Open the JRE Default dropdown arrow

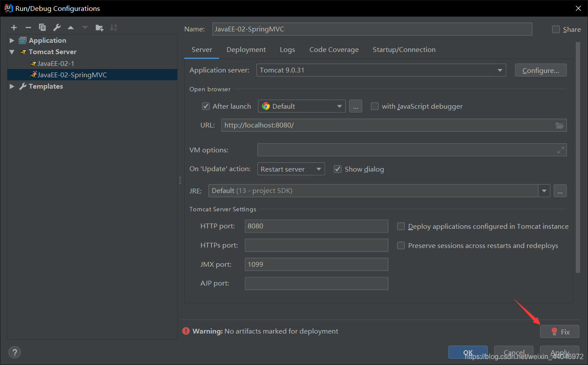544,191
